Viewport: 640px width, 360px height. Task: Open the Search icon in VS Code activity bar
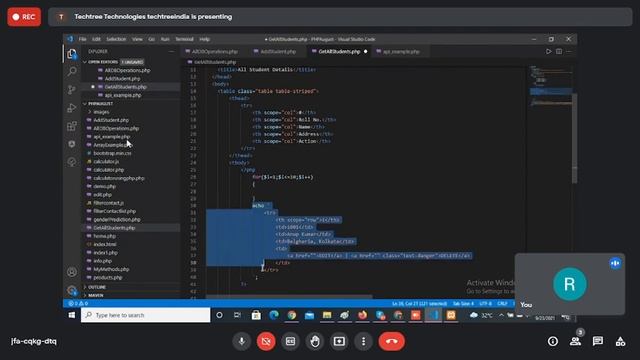72,71
